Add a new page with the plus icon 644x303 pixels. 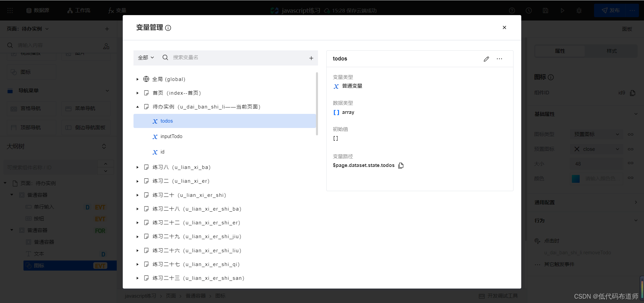(107, 29)
